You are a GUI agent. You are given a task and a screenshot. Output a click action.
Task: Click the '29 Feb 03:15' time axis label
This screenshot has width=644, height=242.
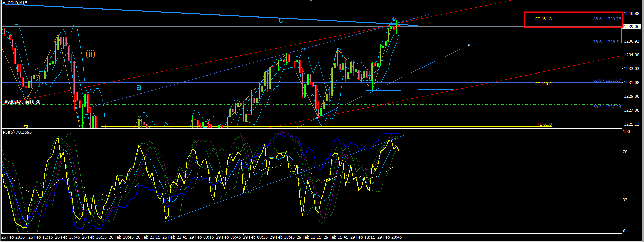tap(202, 237)
